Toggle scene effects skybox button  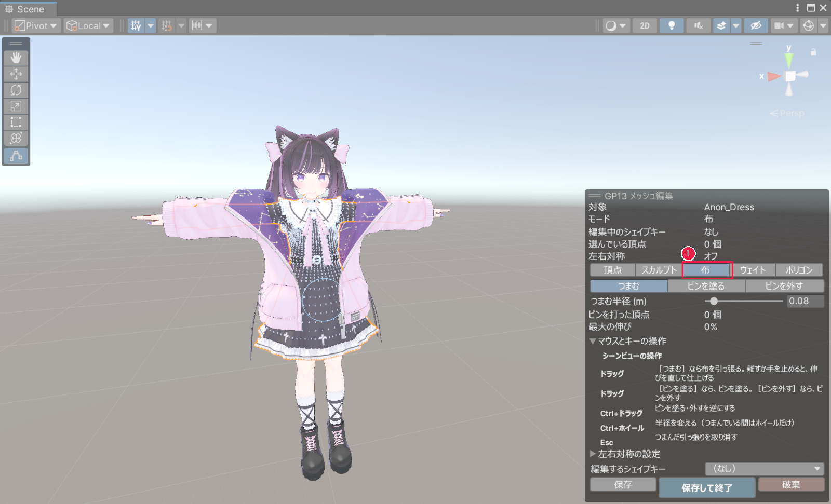pos(721,25)
